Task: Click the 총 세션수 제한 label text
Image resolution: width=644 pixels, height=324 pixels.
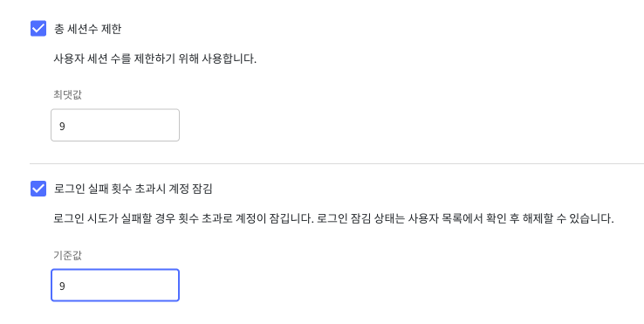Action: click(x=87, y=29)
